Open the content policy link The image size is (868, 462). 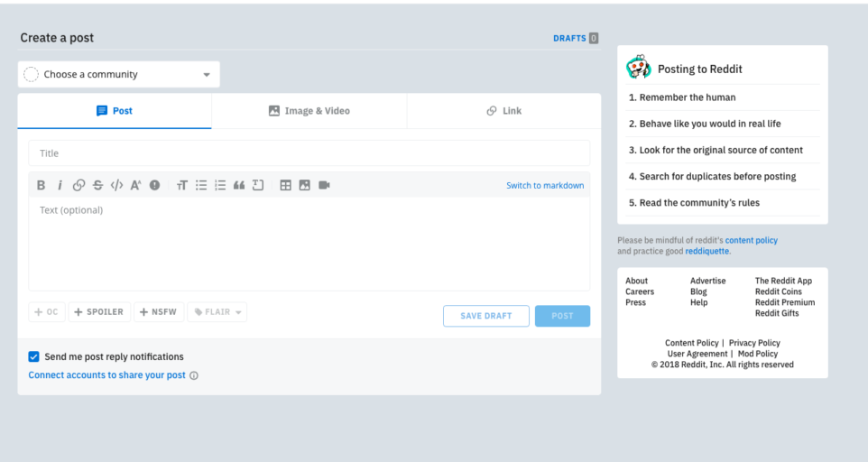tap(752, 240)
